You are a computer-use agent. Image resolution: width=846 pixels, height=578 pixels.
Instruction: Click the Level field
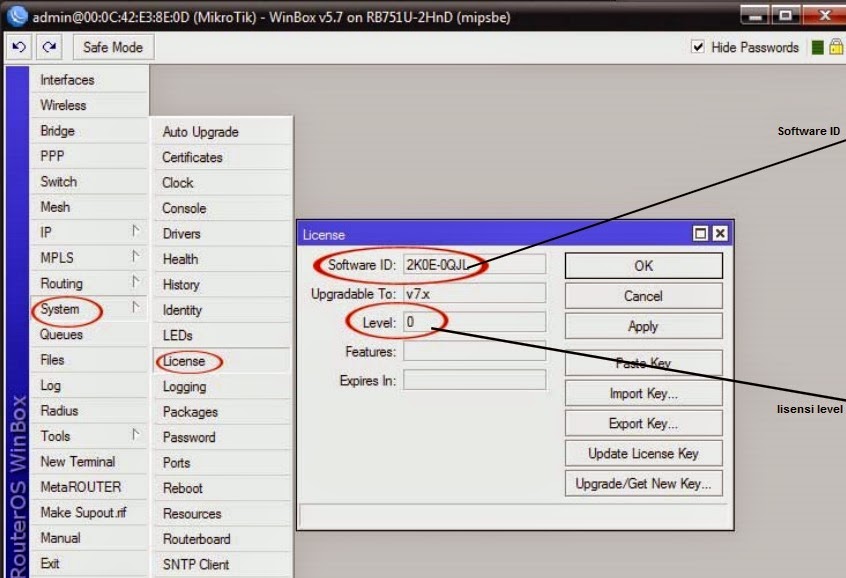coord(474,322)
